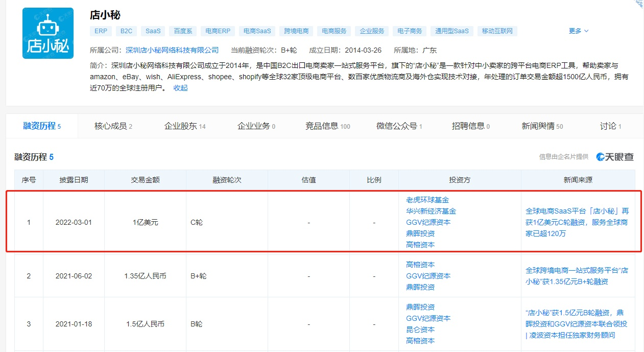Click the ERP tag
The width and height of the screenshot is (644, 352).
[x=101, y=31]
